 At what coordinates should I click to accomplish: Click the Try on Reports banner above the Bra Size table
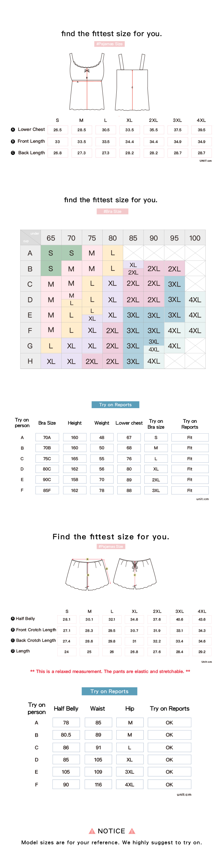pos(115,405)
